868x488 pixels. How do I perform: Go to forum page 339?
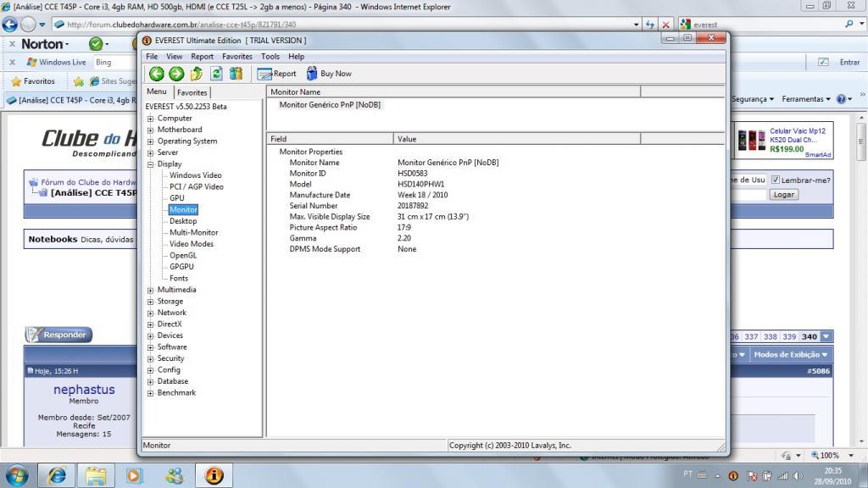point(789,336)
